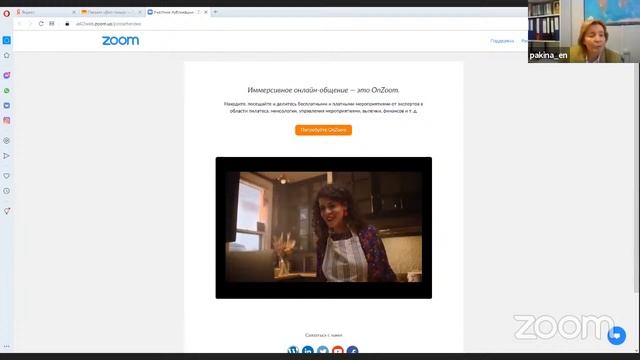640x360 pixels.
Task: Click the lock security icon
Action: (67, 24)
